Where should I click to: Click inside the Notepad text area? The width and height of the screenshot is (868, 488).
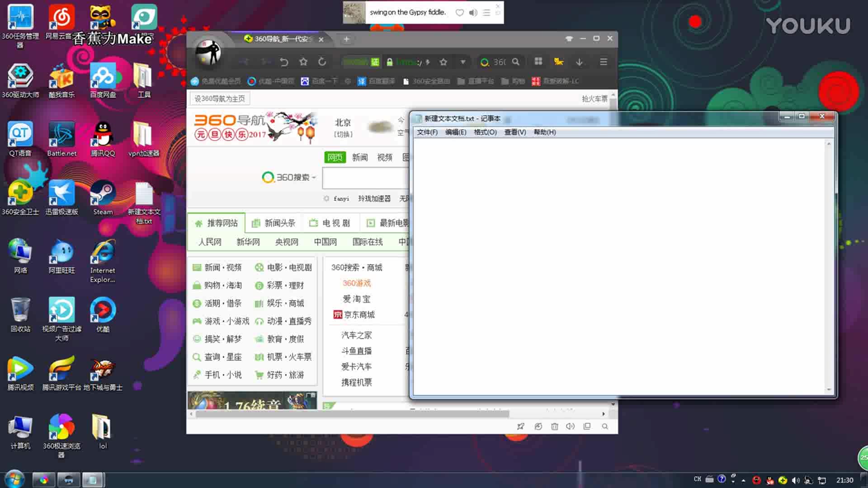pyautogui.click(x=619, y=267)
